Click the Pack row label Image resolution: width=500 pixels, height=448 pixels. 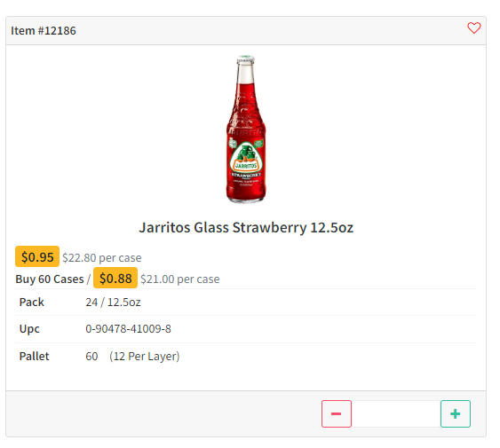click(x=32, y=302)
